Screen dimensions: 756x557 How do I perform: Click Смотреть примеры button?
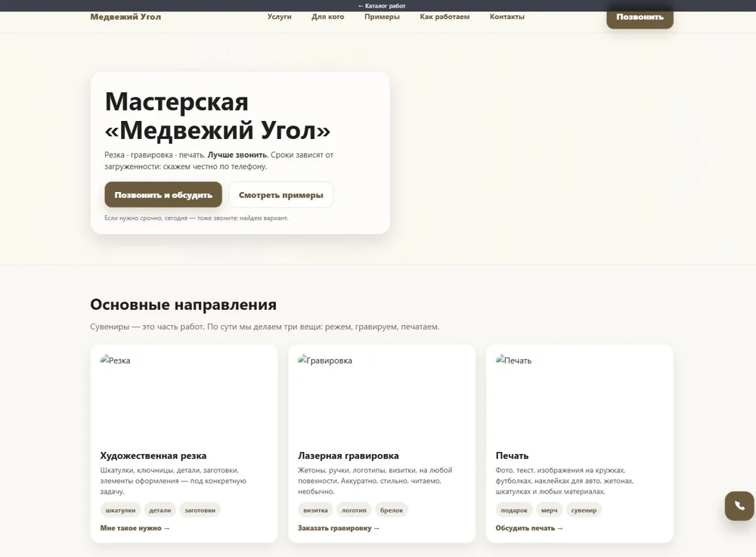tap(281, 195)
